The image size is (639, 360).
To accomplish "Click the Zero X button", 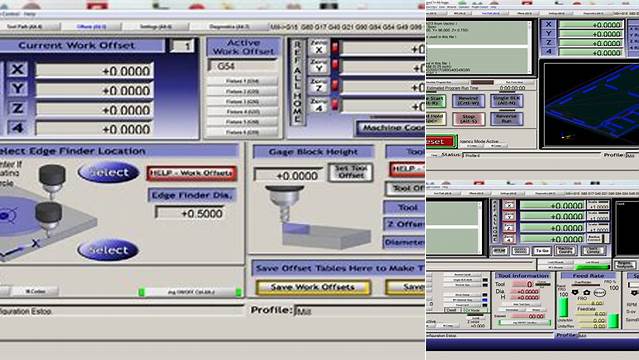I will point(319,48).
